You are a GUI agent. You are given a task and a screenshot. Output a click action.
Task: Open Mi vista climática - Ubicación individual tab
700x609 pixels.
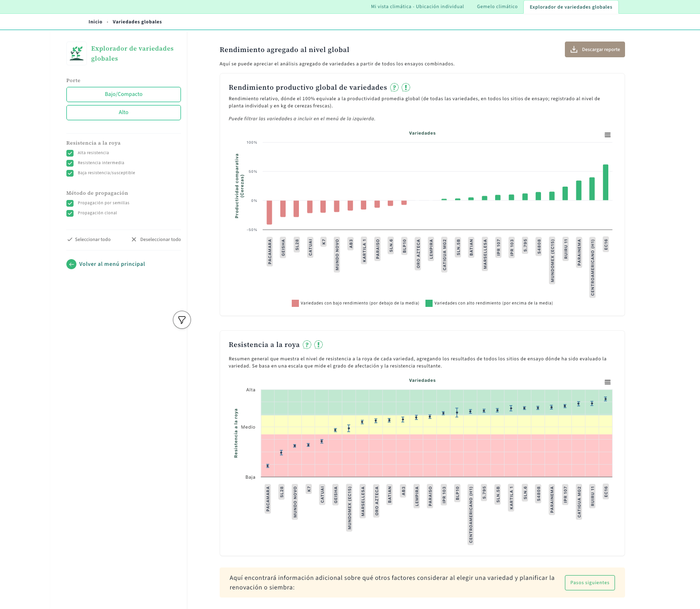click(x=417, y=7)
